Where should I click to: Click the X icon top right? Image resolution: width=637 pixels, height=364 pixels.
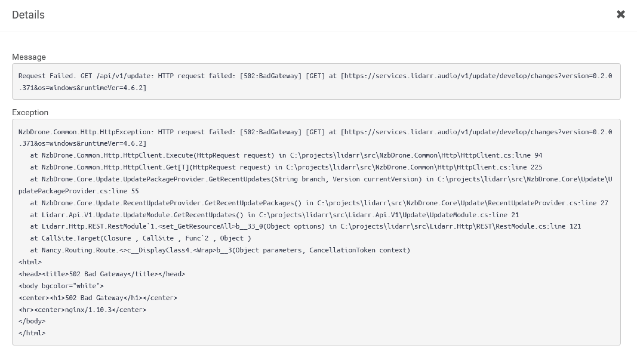[621, 14]
